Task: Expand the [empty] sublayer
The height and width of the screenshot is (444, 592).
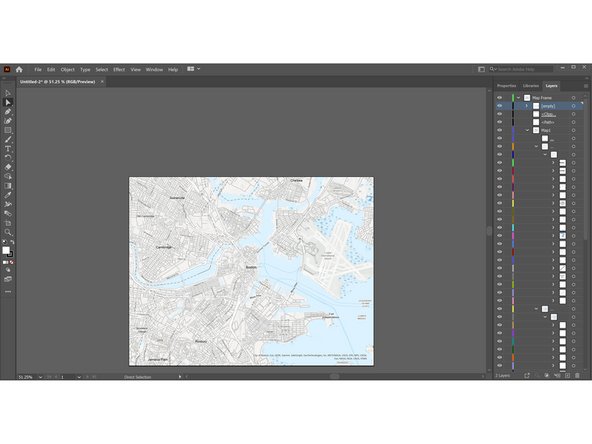Action: [527, 106]
